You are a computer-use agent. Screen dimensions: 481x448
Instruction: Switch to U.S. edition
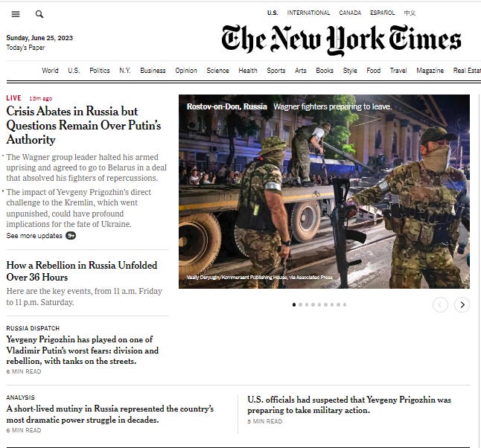(x=273, y=13)
